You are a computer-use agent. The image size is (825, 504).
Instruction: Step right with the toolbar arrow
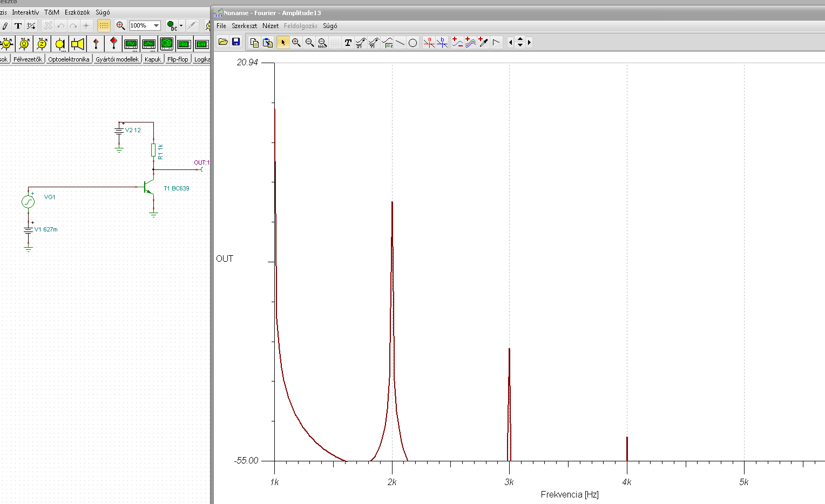529,42
